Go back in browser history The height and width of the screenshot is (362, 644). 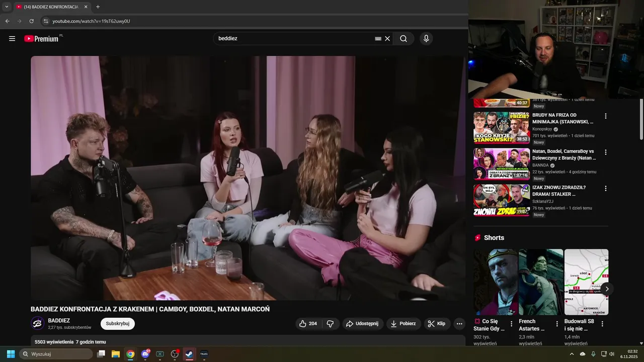pos(7,21)
